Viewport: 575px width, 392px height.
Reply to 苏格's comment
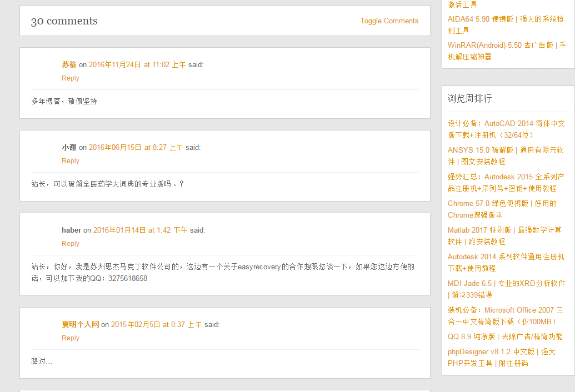click(71, 78)
